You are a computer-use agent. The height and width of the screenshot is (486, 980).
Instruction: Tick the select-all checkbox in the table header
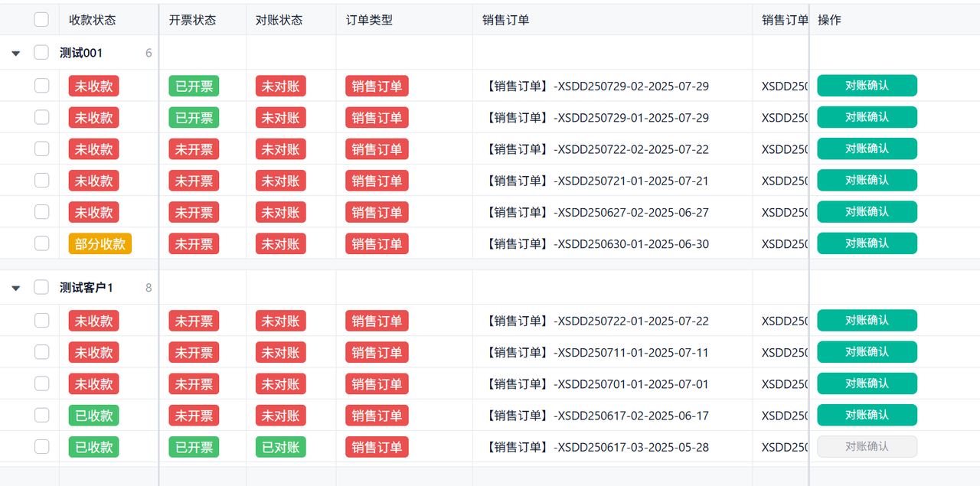click(x=41, y=20)
